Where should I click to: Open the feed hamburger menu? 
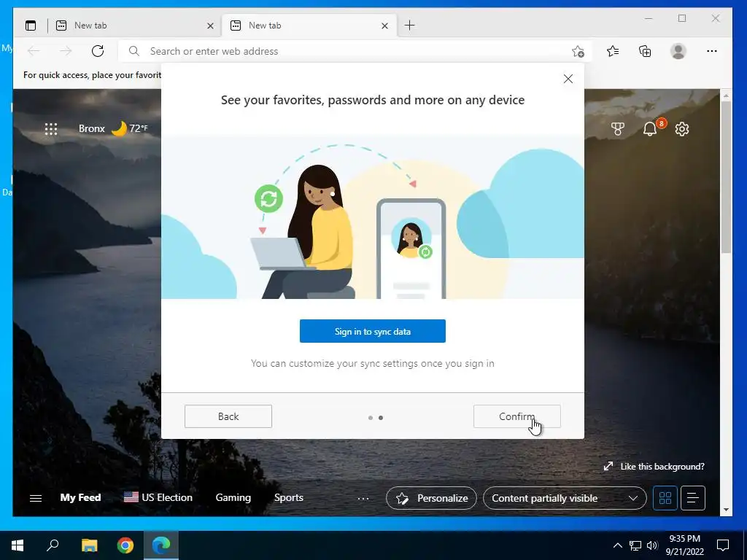click(36, 498)
